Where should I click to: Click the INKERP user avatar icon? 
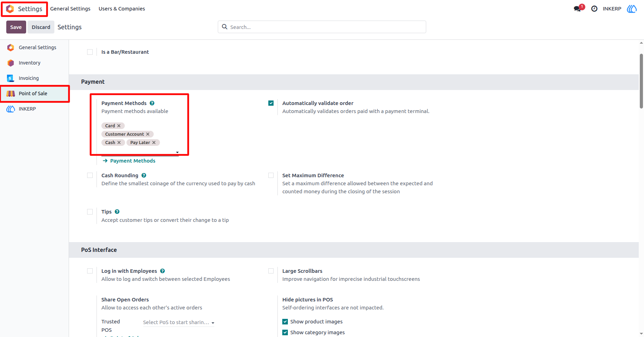(632, 9)
